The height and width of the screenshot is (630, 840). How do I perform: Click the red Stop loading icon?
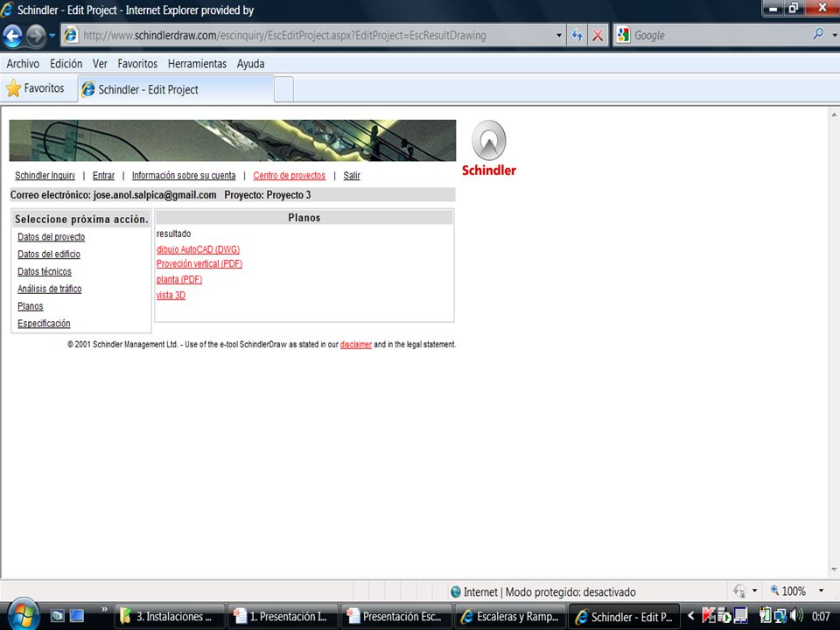click(598, 35)
